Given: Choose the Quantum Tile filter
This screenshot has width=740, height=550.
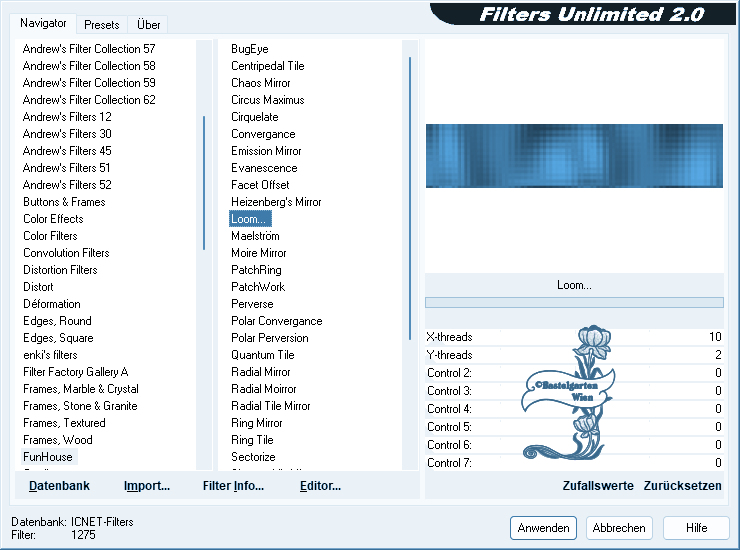Looking at the screenshot, I should [x=263, y=355].
